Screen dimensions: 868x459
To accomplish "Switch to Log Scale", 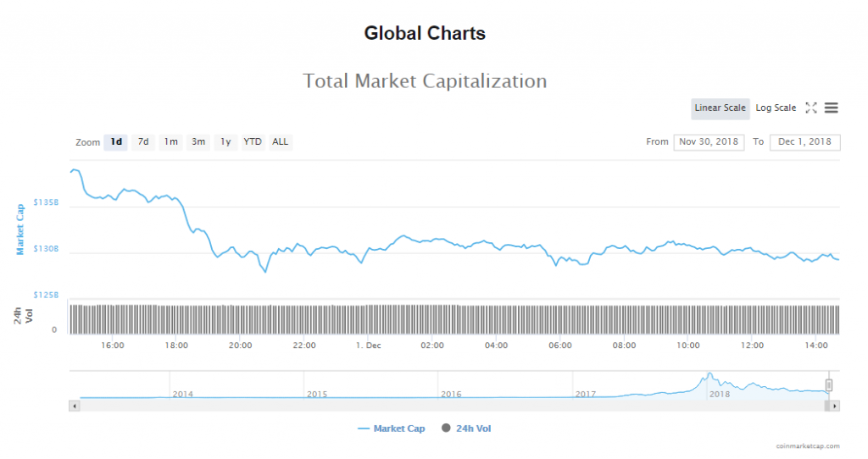I will pyautogui.click(x=776, y=108).
